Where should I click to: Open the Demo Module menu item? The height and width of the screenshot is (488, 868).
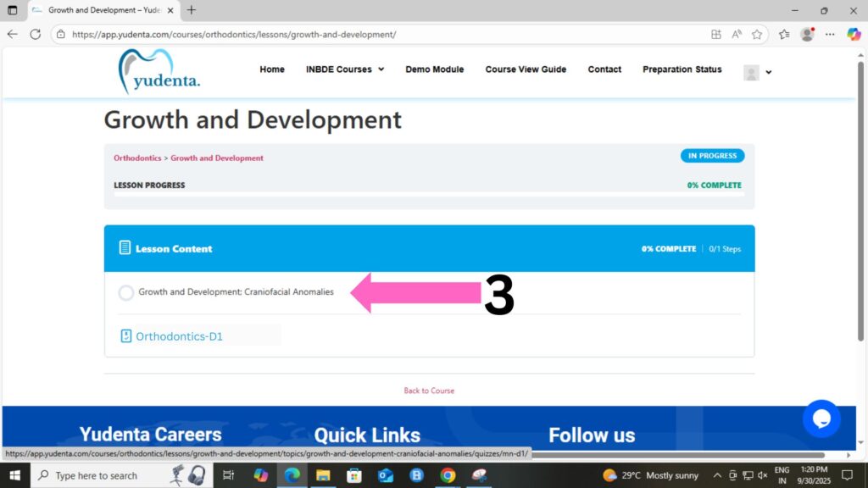(x=434, y=69)
